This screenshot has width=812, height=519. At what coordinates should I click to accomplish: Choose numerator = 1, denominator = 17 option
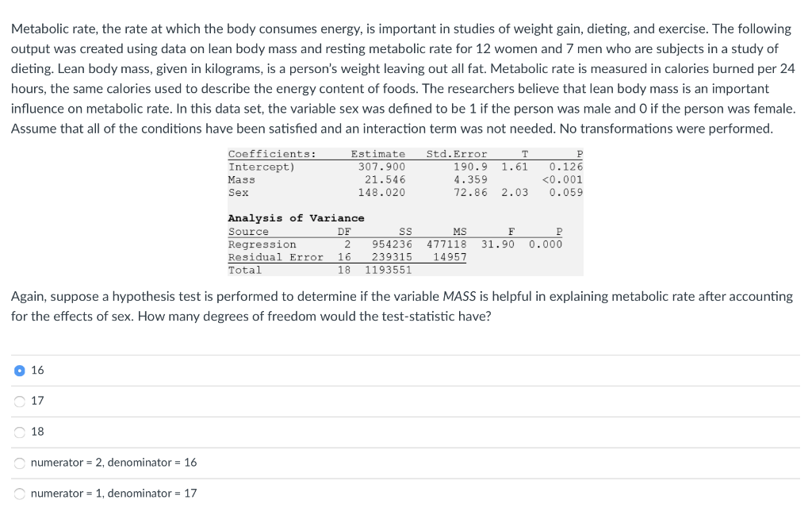coord(19,493)
